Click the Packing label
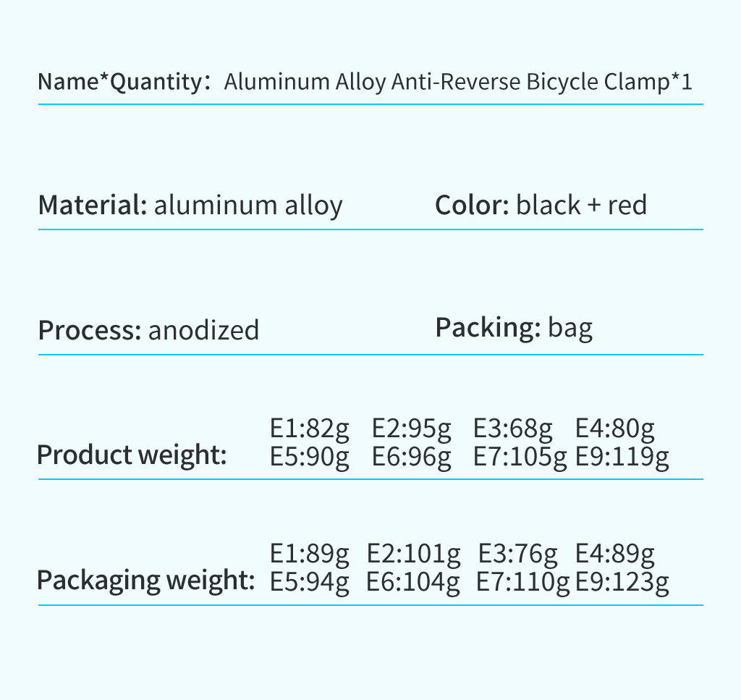Image resolution: width=741 pixels, height=700 pixels. (x=488, y=328)
